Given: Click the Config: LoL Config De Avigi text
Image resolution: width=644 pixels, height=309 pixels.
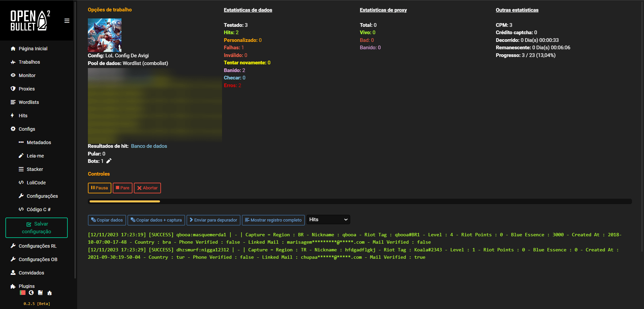Looking at the screenshot, I should coord(118,56).
